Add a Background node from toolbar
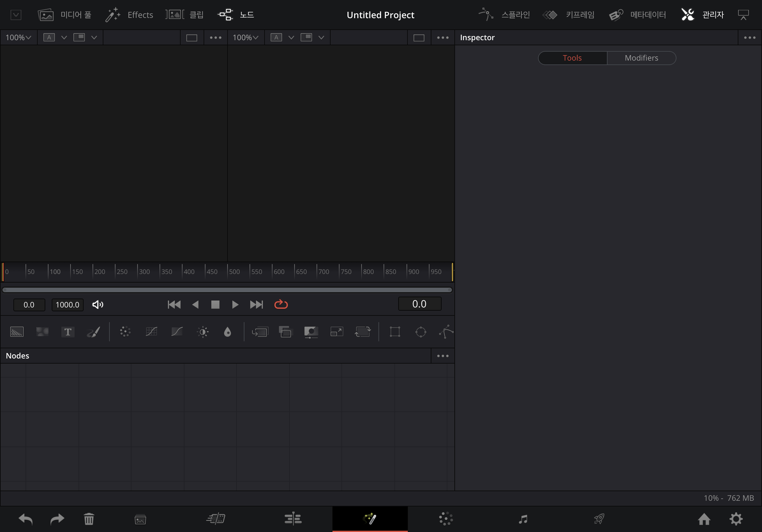 (17, 332)
